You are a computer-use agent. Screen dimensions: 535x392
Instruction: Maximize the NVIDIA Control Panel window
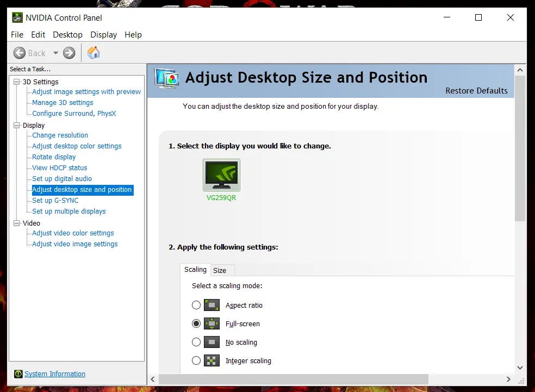coord(478,17)
